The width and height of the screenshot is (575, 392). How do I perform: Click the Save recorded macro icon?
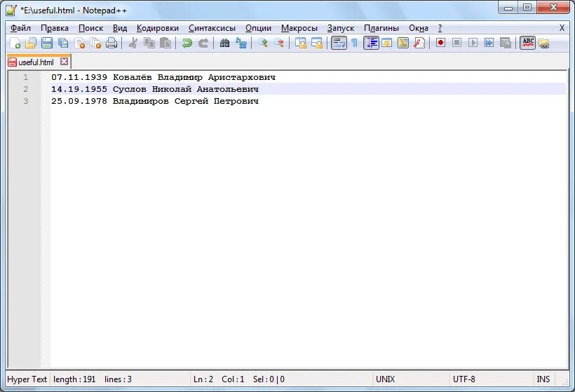pyautogui.click(x=505, y=43)
